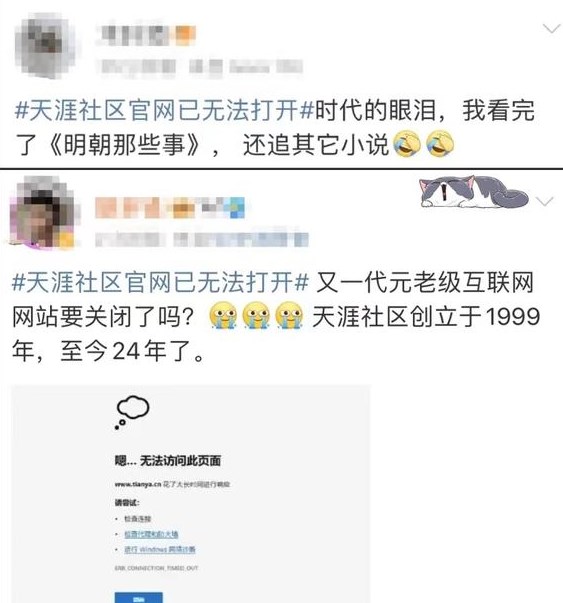This screenshot has width=563, height=603.
Task: Open the second post's blurred username
Action: 170,208
